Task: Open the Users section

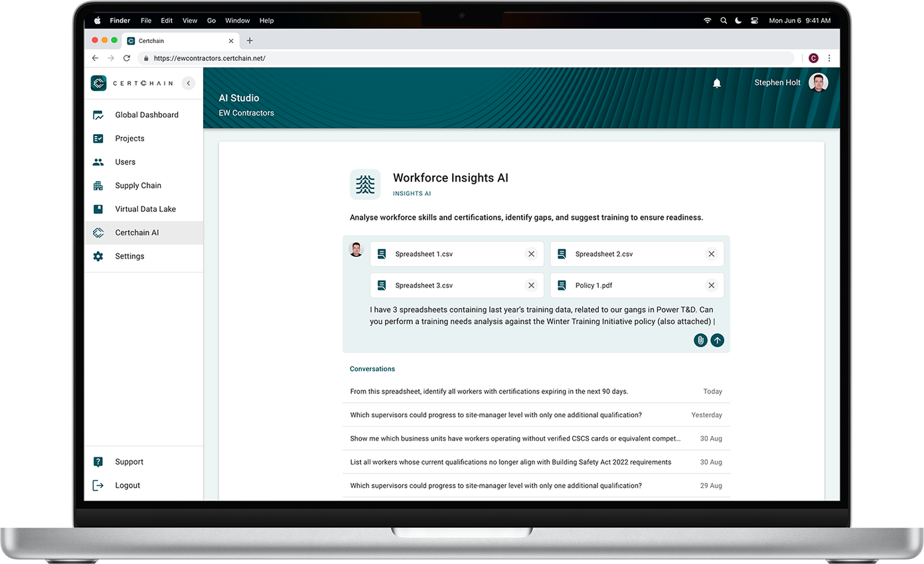Action: [x=125, y=162]
